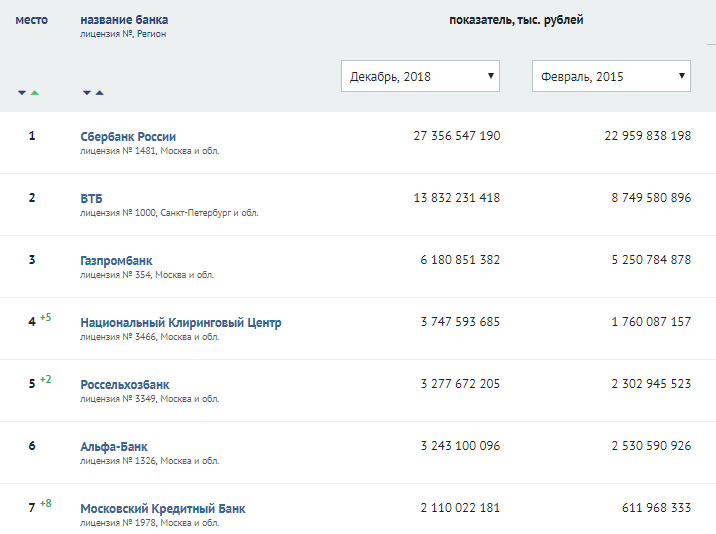Image resolution: width=716 pixels, height=534 pixels.
Task: Click the +8 rank change for rank 7
Action: [46, 504]
